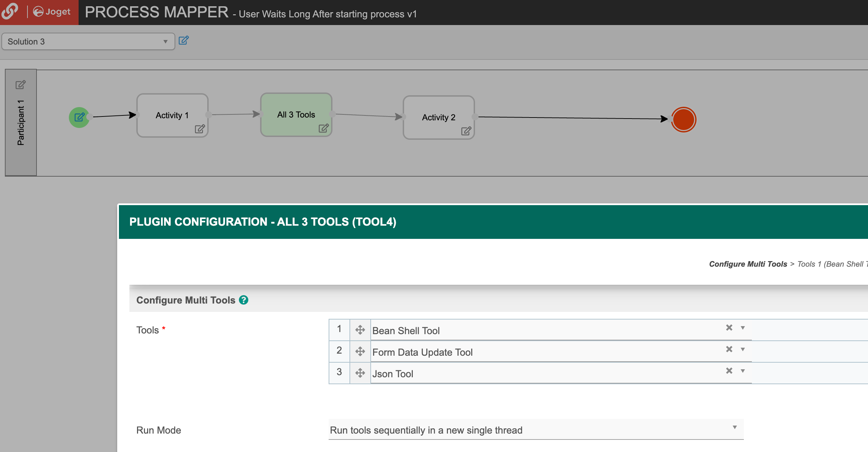Viewport: 868px width, 452px height.
Task: Open Tools 1 Bean Shell breadcrumb step
Action: [832, 264]
